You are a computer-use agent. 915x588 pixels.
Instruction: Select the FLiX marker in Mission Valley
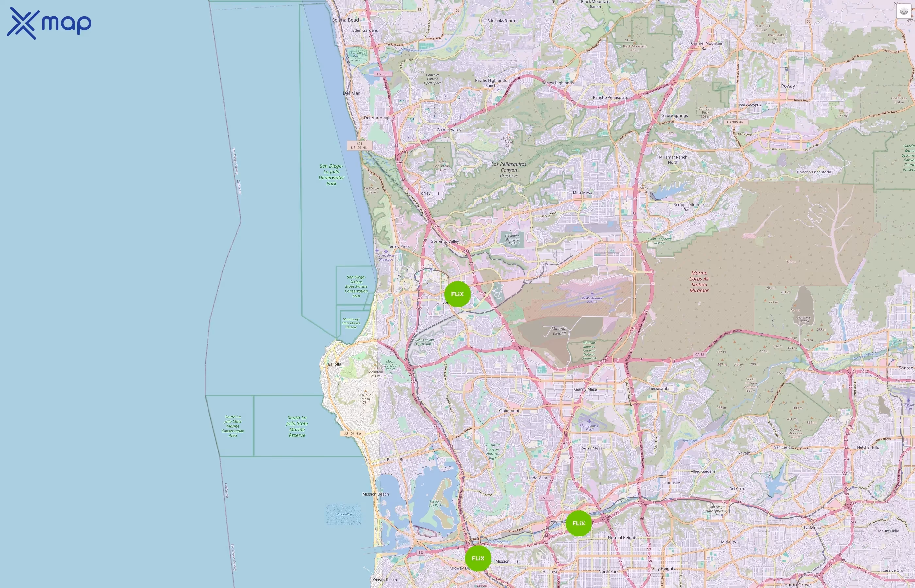tap(578, 523)
